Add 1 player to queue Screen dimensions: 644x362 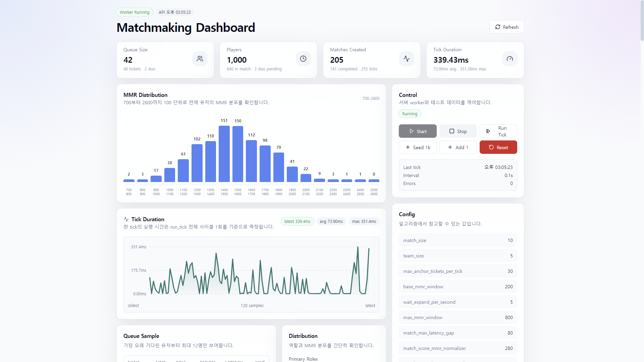[x=458, y=147]
